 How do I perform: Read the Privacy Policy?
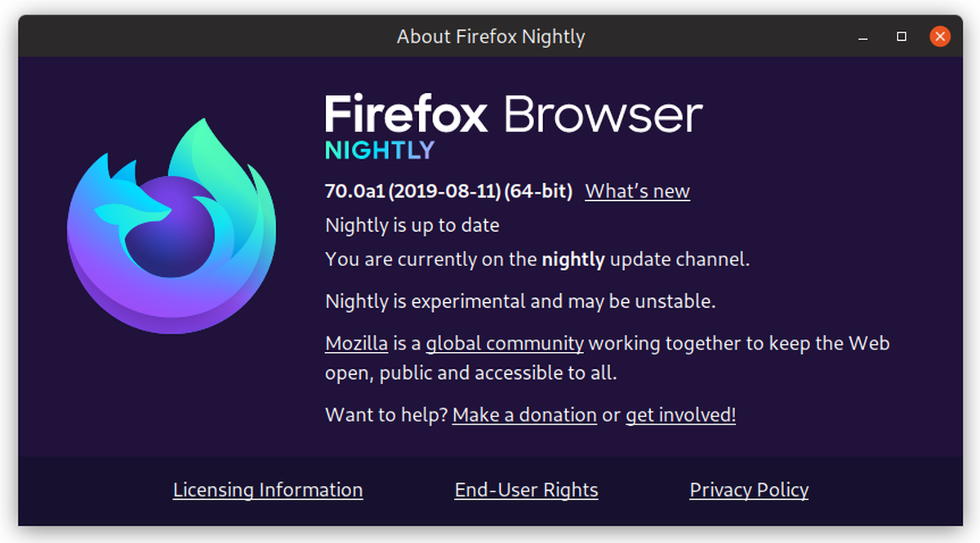tap(749, 490)
